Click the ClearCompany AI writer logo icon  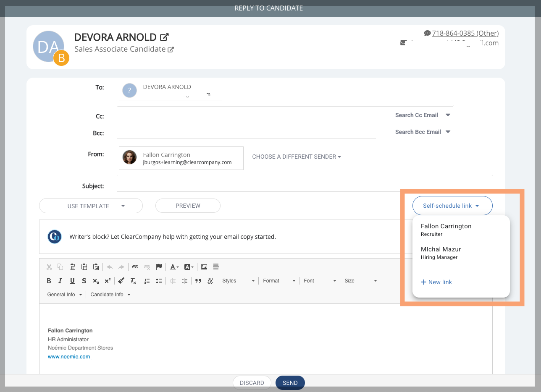(55, 237)
